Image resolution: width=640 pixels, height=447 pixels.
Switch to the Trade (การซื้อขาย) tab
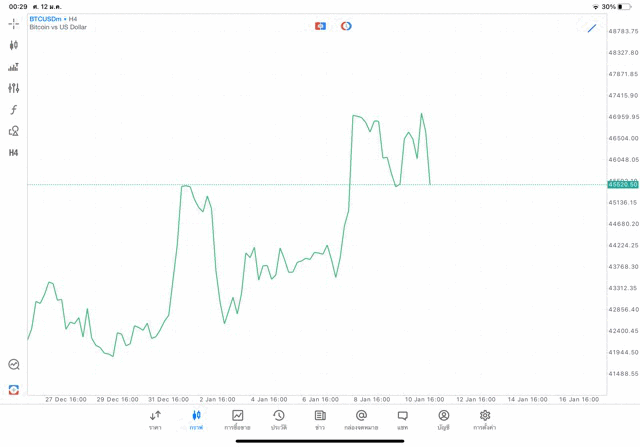click(237, 420)
